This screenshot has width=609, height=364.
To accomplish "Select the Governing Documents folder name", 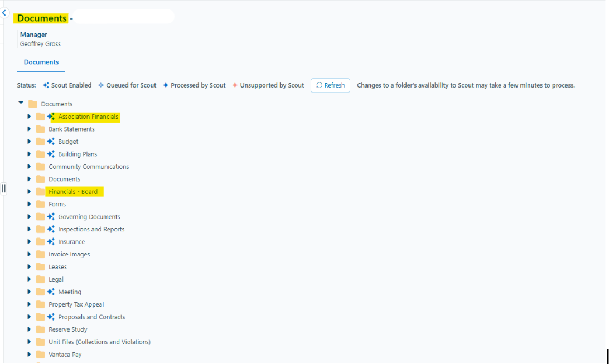I will click(x=89, y=216).
